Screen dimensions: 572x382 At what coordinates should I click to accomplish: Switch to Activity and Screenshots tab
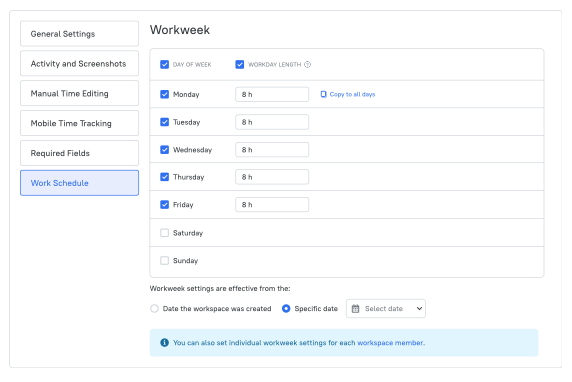tap(80, 63)
